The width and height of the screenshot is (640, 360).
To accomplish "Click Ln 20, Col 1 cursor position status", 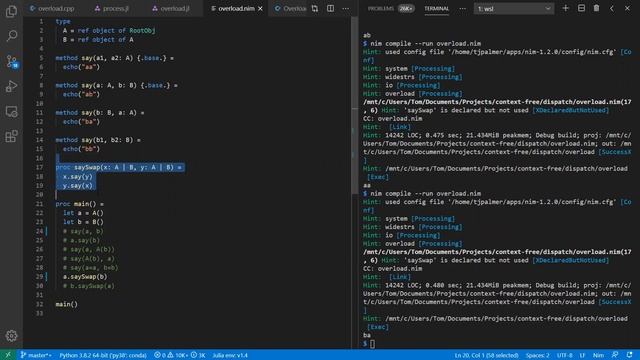I will point(486,355).
